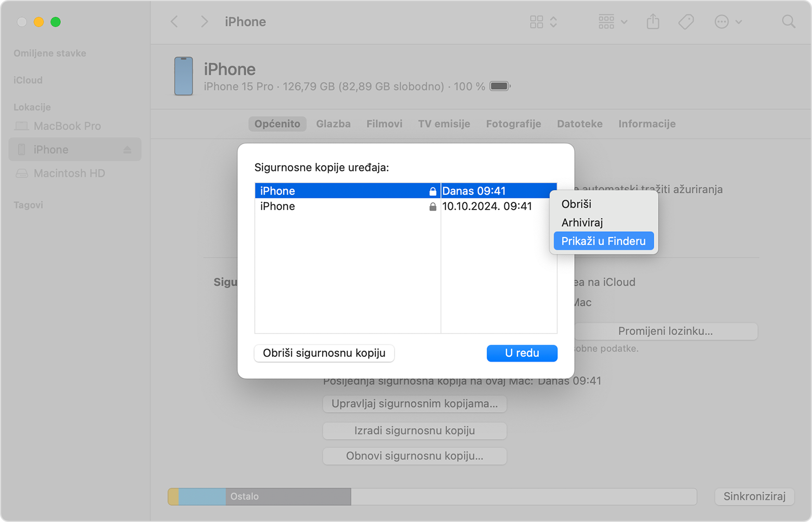
Task: Click the battery indicator icon
Action: point(500,86)
